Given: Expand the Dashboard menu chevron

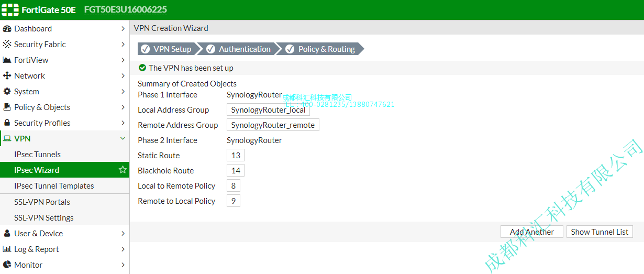Looking at the screenshot, I should coord(123,29).
